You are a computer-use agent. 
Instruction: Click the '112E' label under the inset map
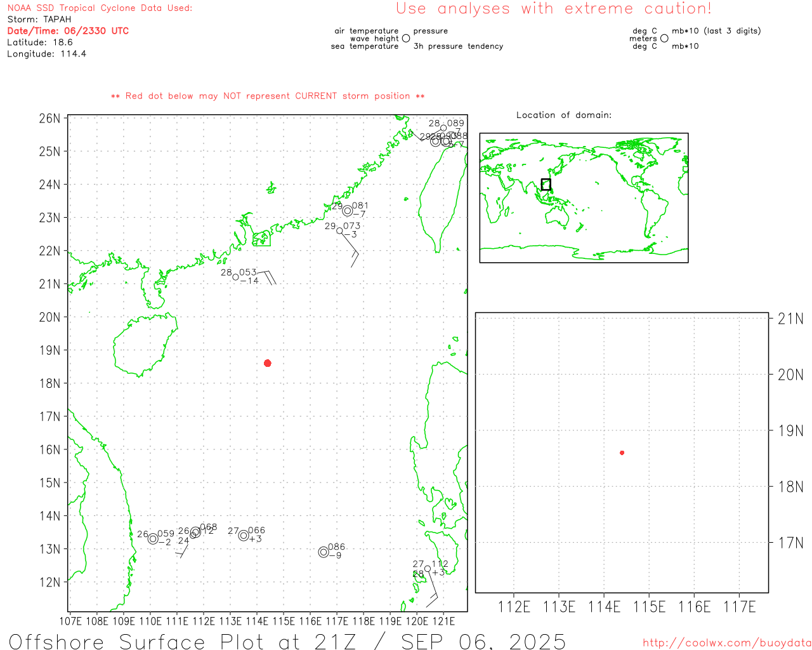[514, 607]
